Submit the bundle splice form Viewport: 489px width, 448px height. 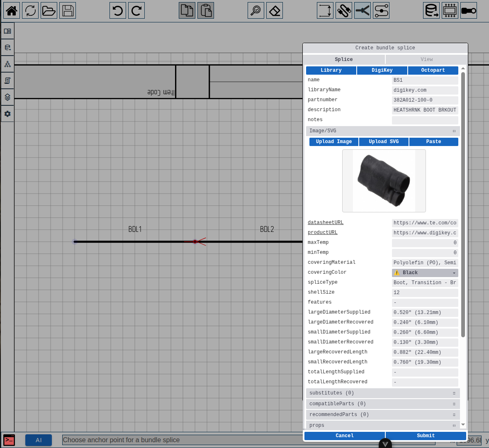[426, 436]
